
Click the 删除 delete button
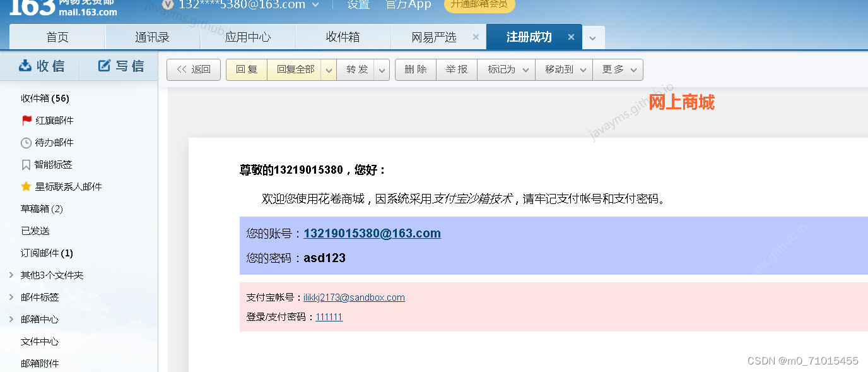[416, 70]
